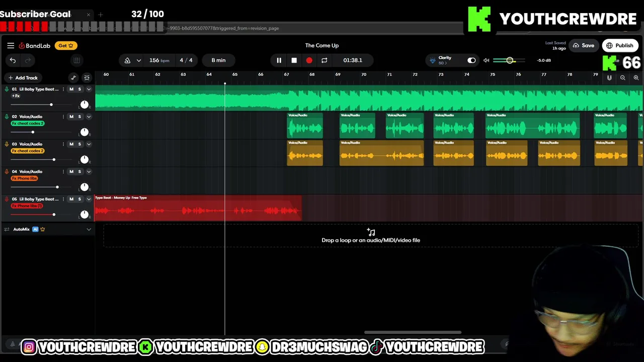The width and height of the screenshot is (644, 362).
Task: Click the red record button
Action: coord(309,60)
